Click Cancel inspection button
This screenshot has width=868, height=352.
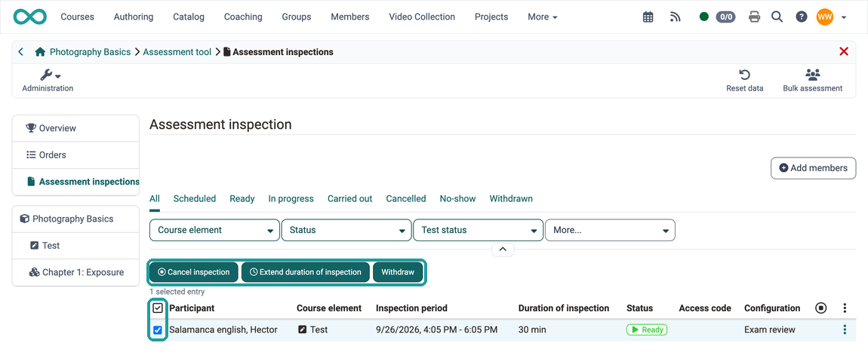[x=194, y=272]
